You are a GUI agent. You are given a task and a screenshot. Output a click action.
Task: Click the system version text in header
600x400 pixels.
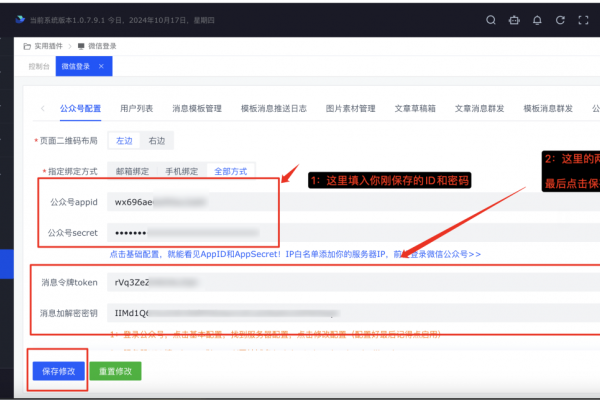pos(122,20)
